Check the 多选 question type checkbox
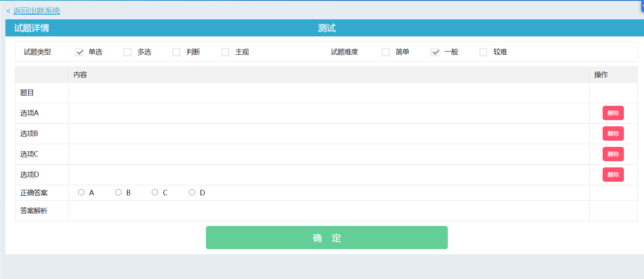The width and height of the screenshot is (644, 279). (x=127, y=52)
